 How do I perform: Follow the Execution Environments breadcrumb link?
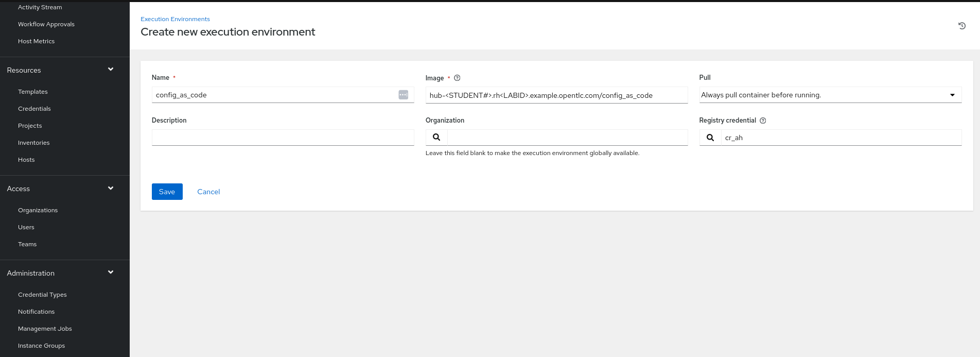[175, 19]
